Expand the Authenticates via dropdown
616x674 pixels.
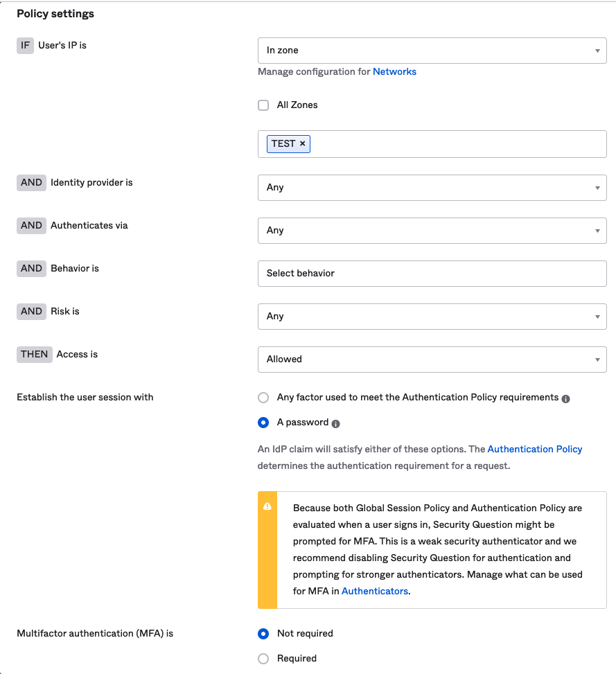(432, 231)
